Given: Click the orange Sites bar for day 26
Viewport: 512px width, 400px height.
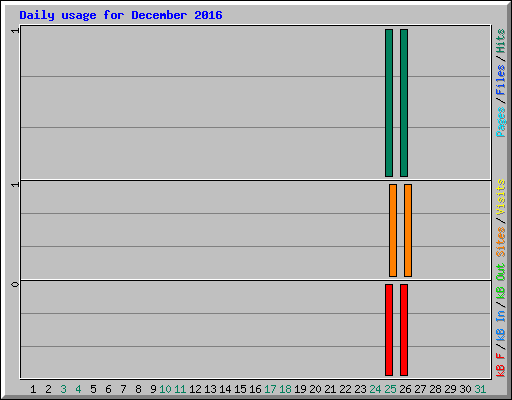Looking at the screenshot, I should click(x=408, y=230).
